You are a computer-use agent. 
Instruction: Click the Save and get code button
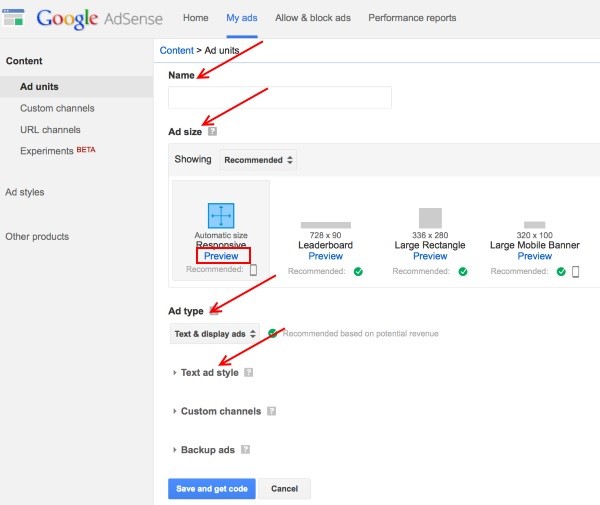pos(212,488)
